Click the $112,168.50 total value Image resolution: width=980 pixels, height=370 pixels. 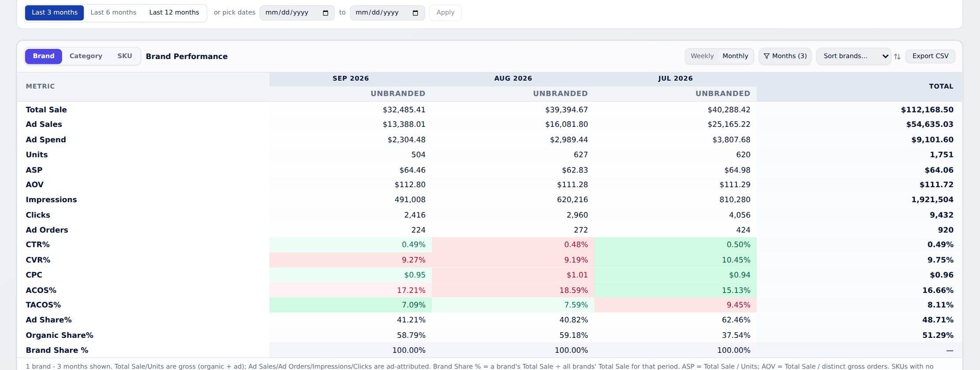pyautogui.click(x=927, y=110)
